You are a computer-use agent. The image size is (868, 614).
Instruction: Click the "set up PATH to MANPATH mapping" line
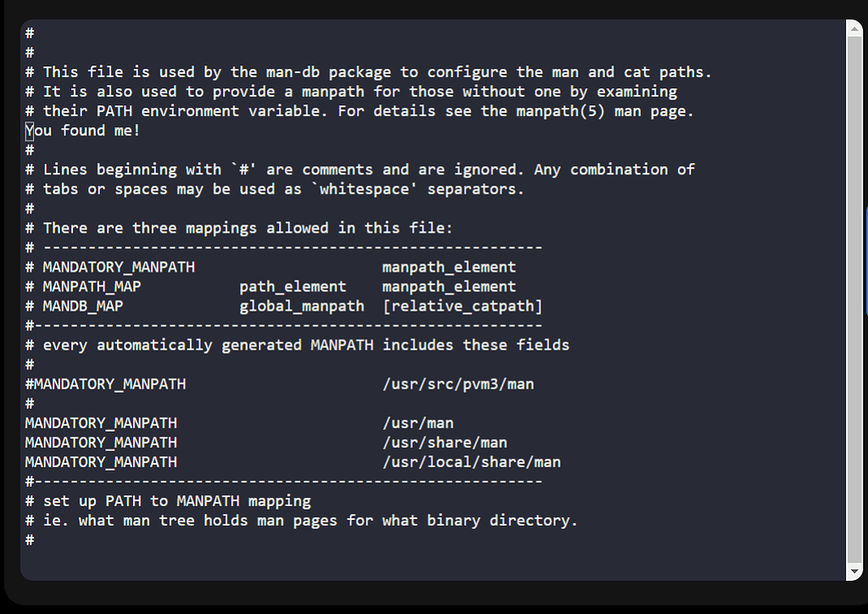177,501
